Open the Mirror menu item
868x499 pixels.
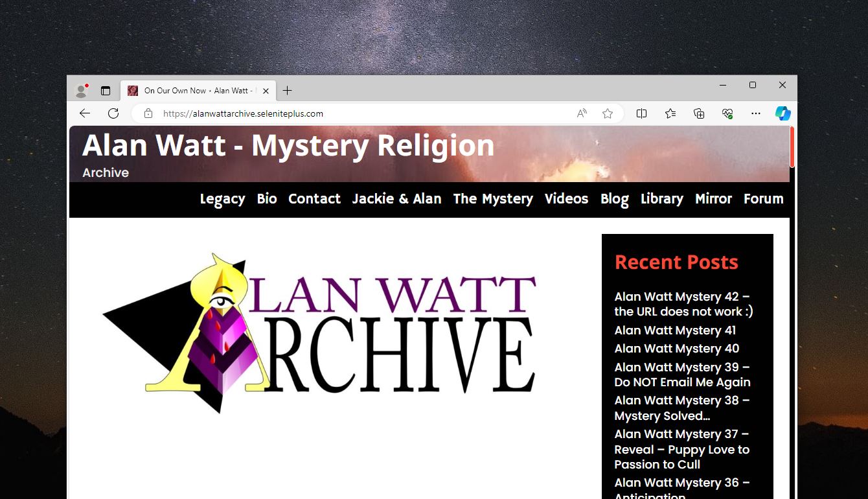click(x=713, y=199)
